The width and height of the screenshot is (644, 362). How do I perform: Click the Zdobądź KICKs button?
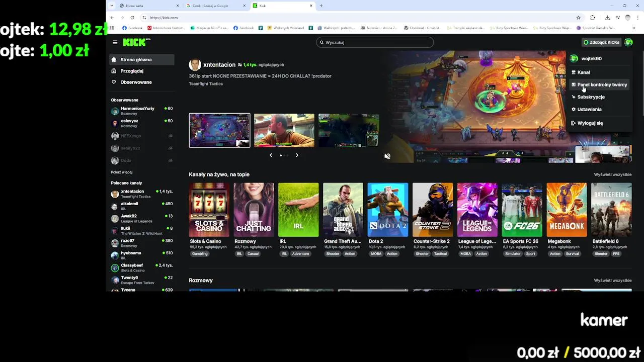601,42
